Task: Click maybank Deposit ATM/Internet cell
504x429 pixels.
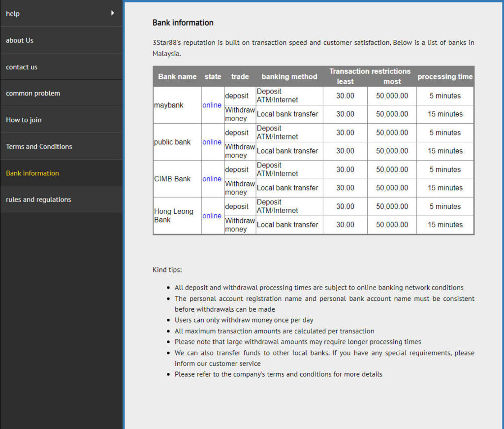Action: tap(289, 96)
